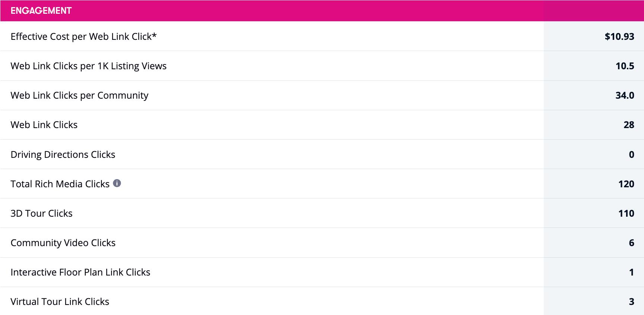Image resolution: width=644 pixels, height=315 pixels.
Task: Click the $10.93 cost value
Action: coord(619,36)
